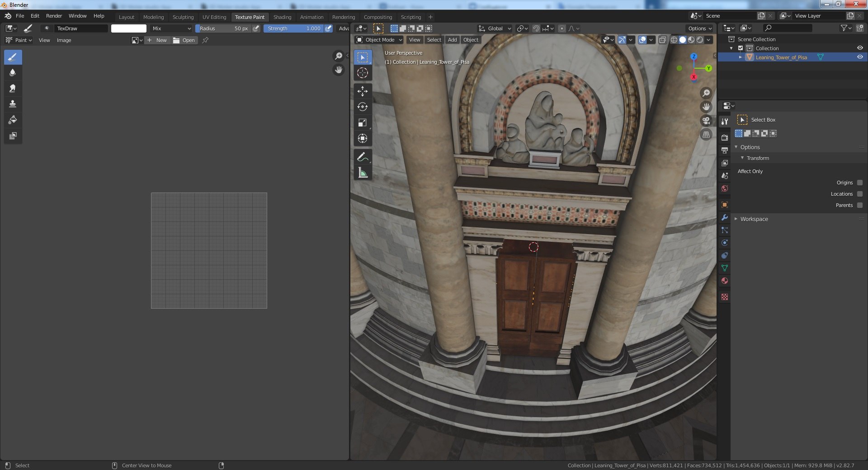Hide the Collection with its eye icon
The height and width of the screenshot is (470, 868).
(x=860, y=48)
